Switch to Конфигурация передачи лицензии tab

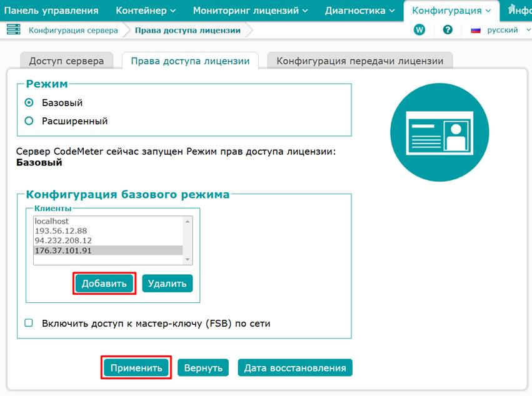point(359,61)
